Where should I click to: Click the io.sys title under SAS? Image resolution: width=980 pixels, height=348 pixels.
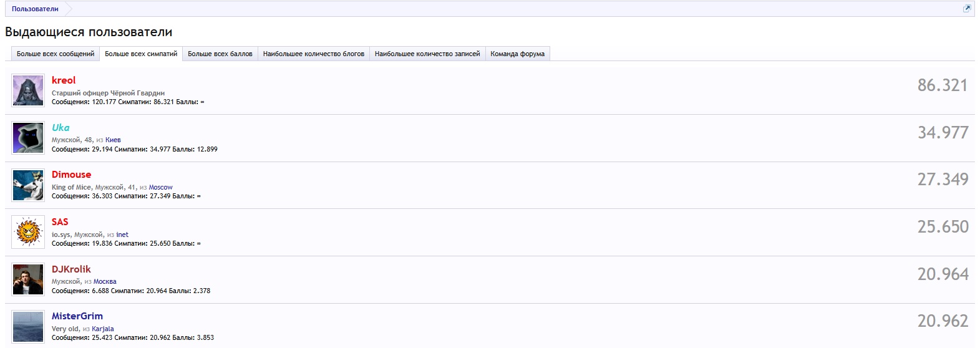61,234
